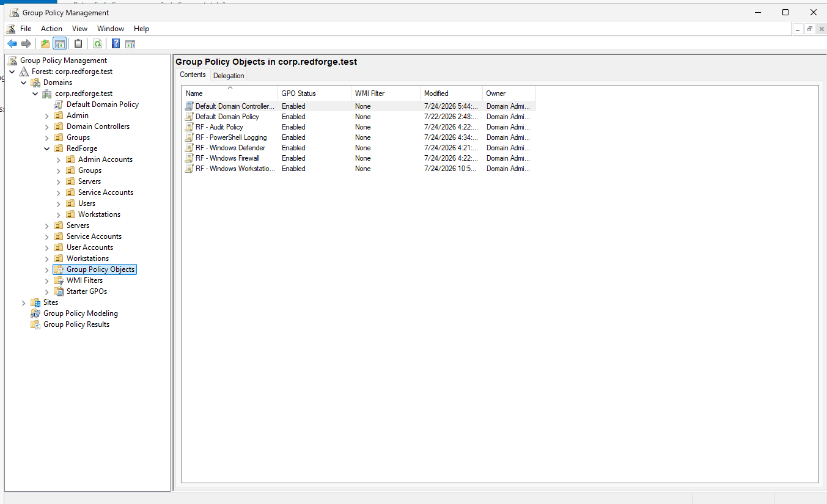This screenshot has width=827, height=504.
Task: Collapse the Forest: corp.redforge.test node
Action: click(x=12, y=71)
